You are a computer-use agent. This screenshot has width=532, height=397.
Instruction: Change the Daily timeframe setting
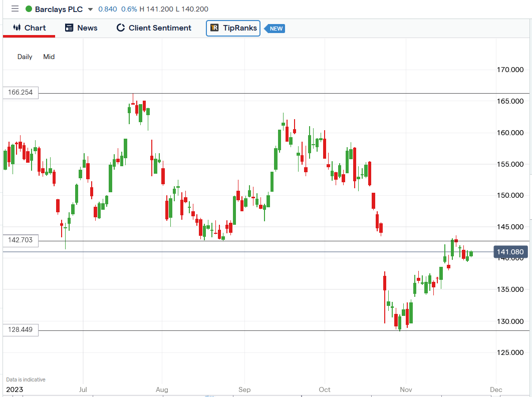pos(25,57)
